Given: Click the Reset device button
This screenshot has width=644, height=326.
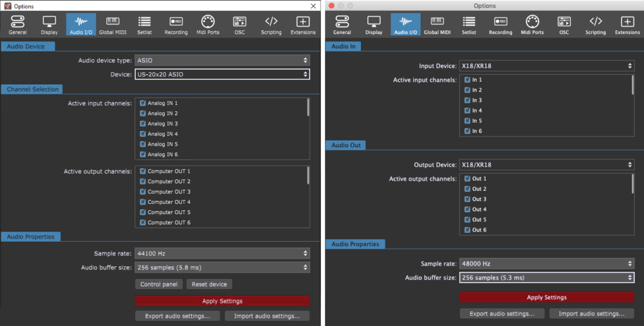Looking at the screenshot, I should tap(209, 284).
